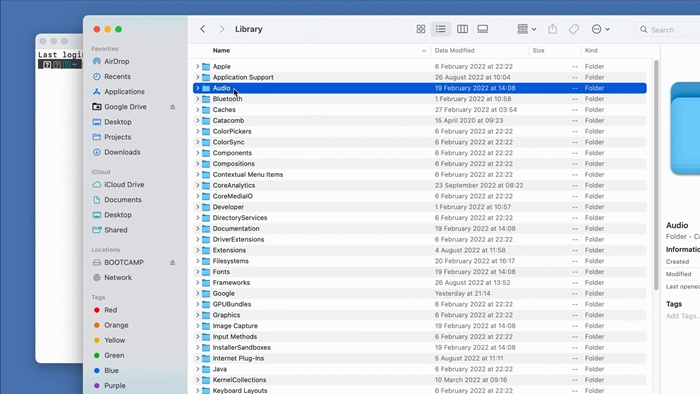Select the Internet Plug-Ins folder

tap(420, 358)
